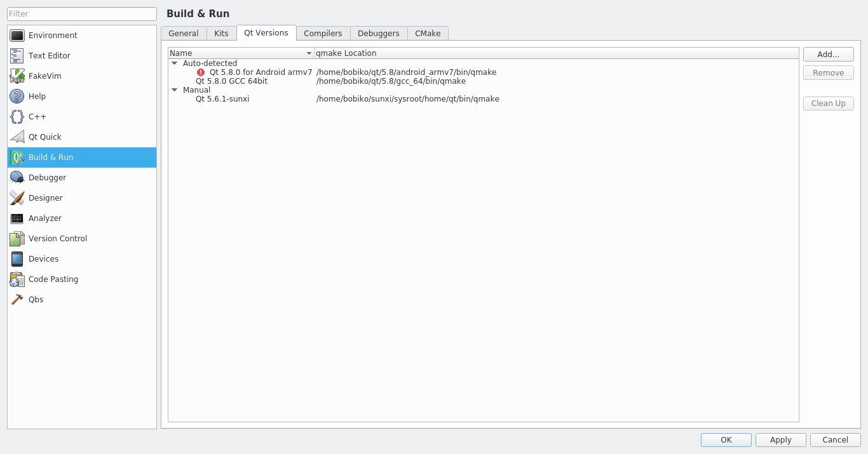The height and width of the screenshot is (454, 868).
Task: Select the Qt 5.6.1-sunxi version row
Action: tap(484, 99)
